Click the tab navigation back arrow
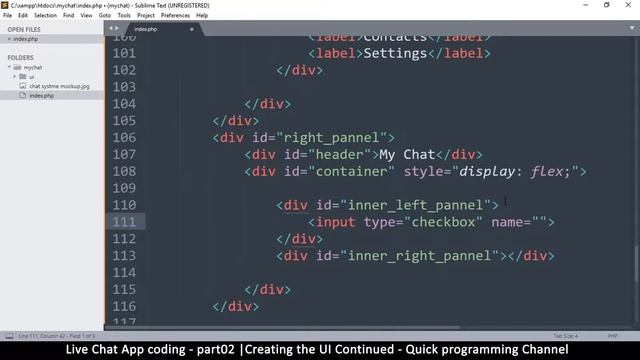The image size is (640, 360). pos(111,28)
